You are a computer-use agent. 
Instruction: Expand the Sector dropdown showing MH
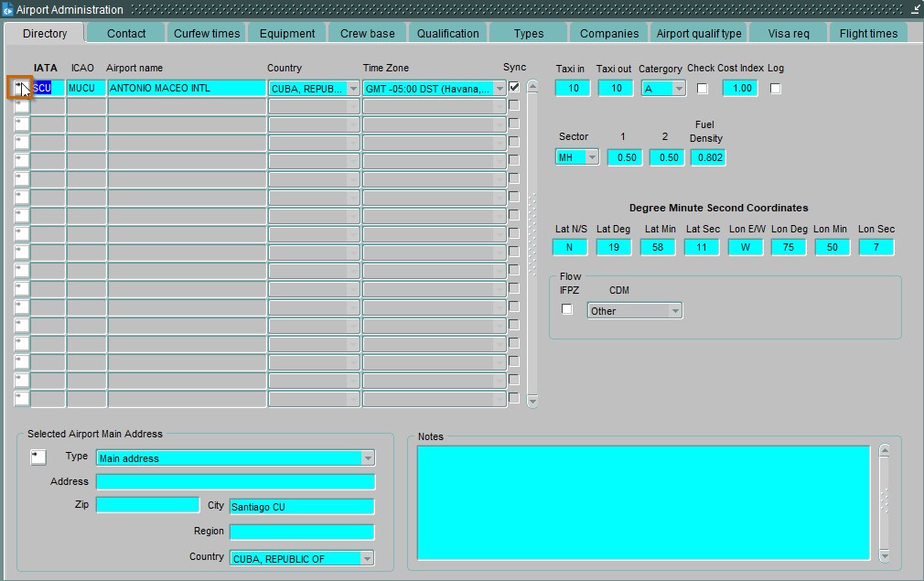pyautogui.click(x=592, y=157)
